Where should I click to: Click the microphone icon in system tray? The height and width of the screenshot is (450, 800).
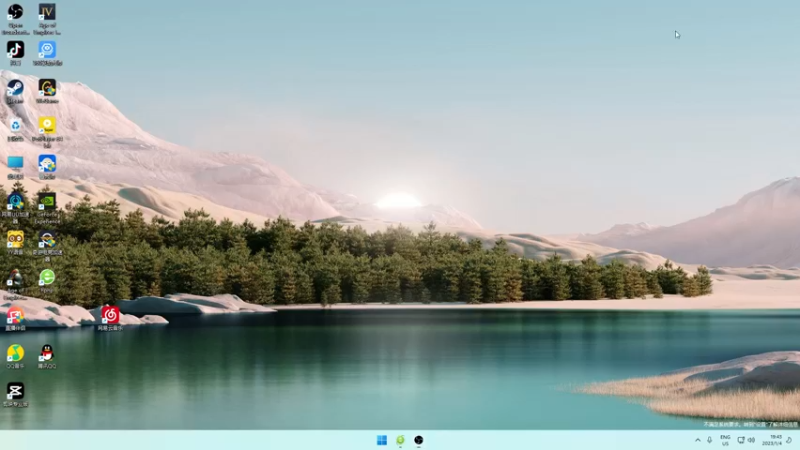tap(709, 440)
